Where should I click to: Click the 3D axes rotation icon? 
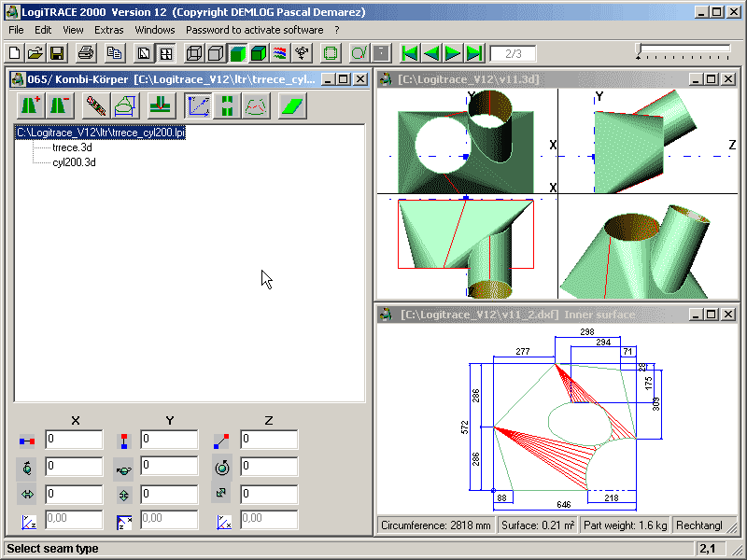click(x=302, y=53)
